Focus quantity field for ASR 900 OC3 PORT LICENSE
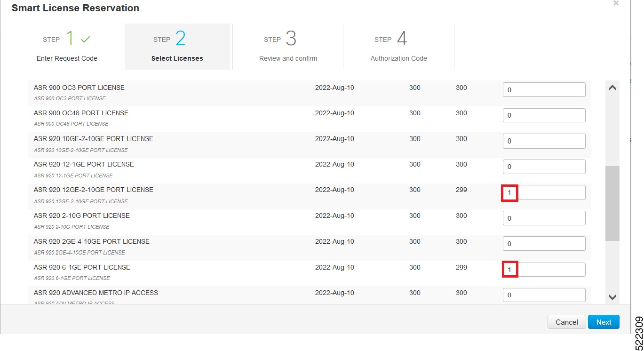This screenshot has width=644, height=351. click(x=544, y=89)
